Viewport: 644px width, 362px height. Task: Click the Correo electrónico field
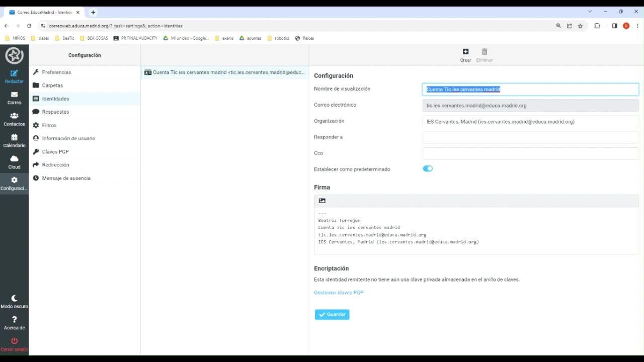click(x=530, y=106)
